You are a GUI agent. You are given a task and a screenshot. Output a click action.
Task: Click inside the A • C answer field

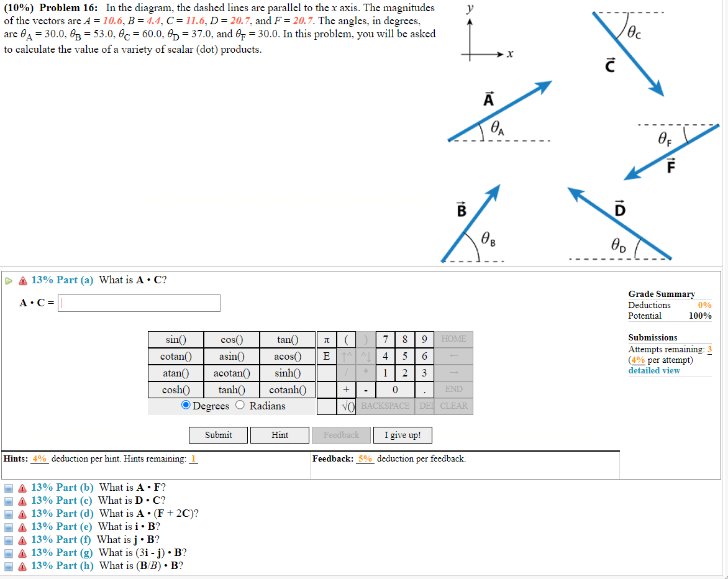click(139, 303)
